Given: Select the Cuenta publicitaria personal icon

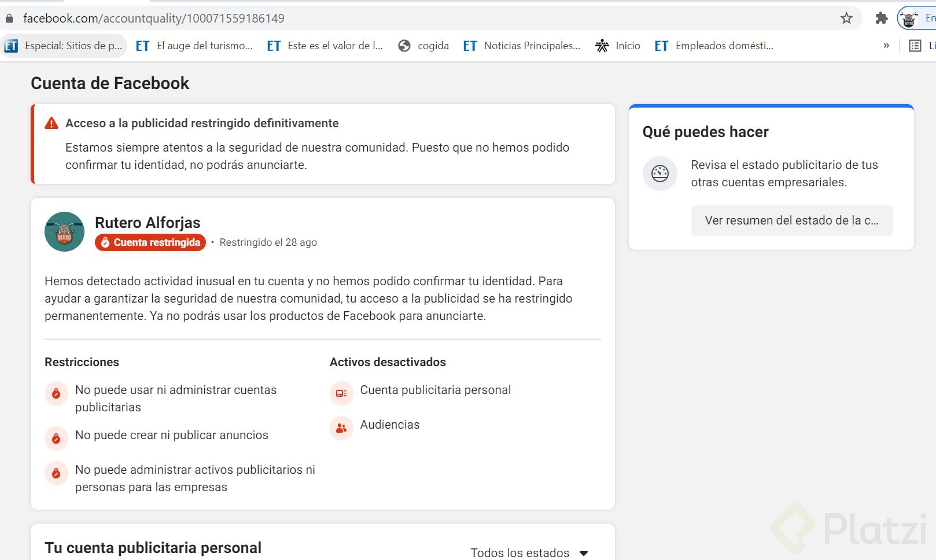Looking at the screenshot, I should click(x=341, y=393).
